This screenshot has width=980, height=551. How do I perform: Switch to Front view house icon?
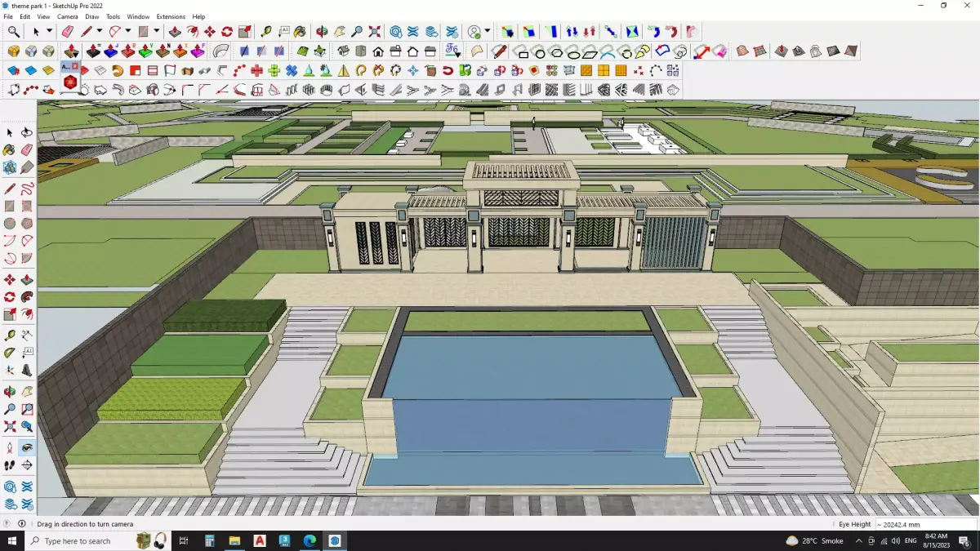pyautogui.click(x=377, y=51)
